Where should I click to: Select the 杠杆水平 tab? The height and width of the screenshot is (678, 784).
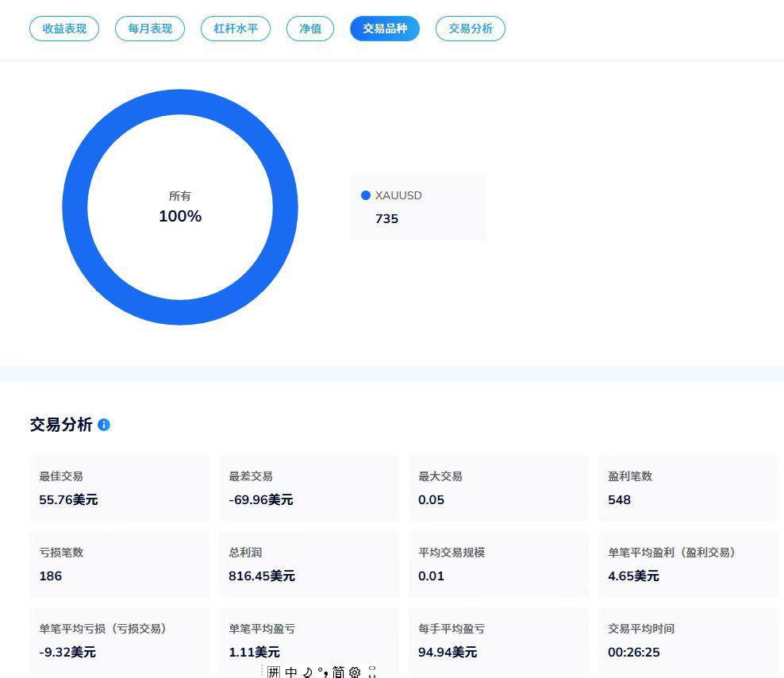[236, 29]
